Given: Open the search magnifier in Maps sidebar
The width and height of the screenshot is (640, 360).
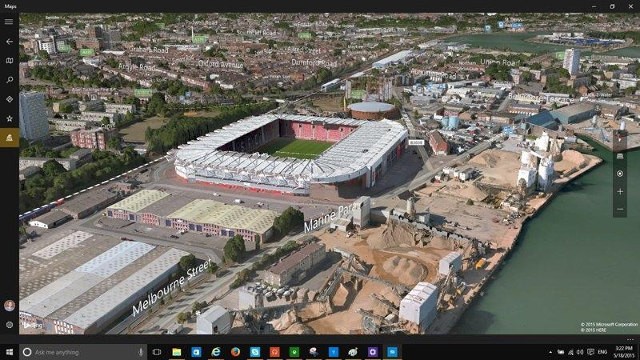Looking at the screenshot, I should [x=9, y=80].
